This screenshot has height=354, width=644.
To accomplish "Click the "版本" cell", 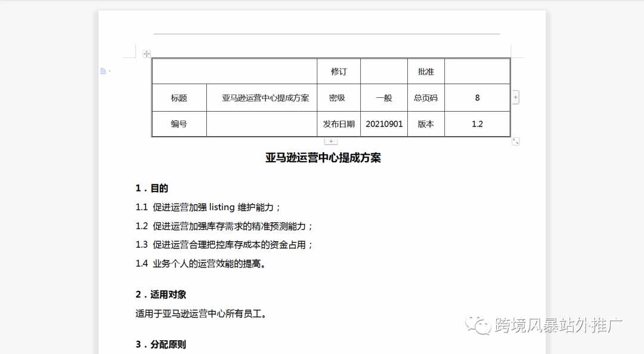I will point(426,124).
